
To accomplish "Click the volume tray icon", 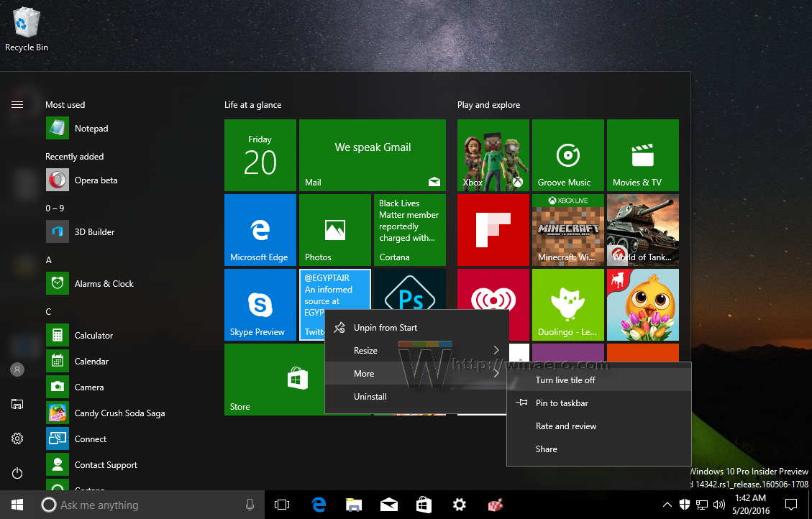I will click(x=719, y=505).
